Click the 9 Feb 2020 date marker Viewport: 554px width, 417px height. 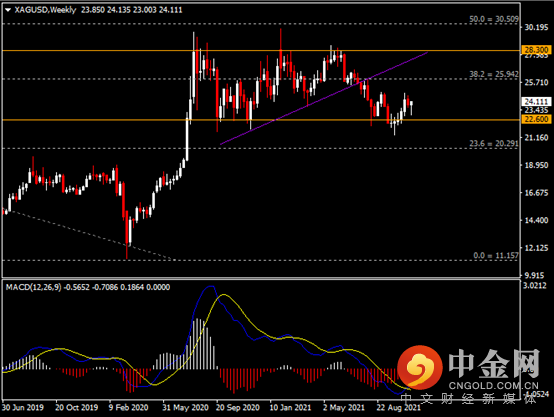click(x=129, y=407)
